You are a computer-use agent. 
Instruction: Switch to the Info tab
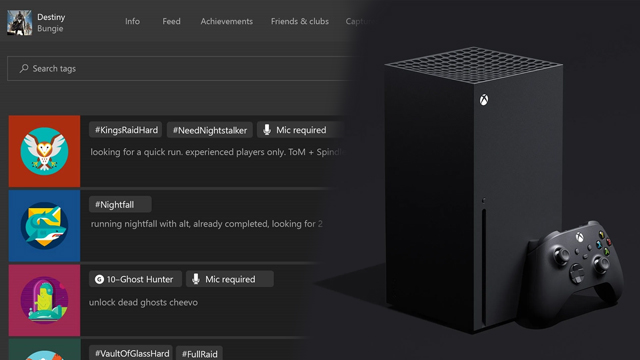[132, 21]
